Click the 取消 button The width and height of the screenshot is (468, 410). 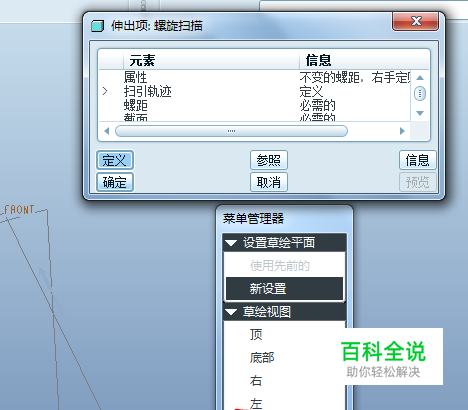click(269, 182)
